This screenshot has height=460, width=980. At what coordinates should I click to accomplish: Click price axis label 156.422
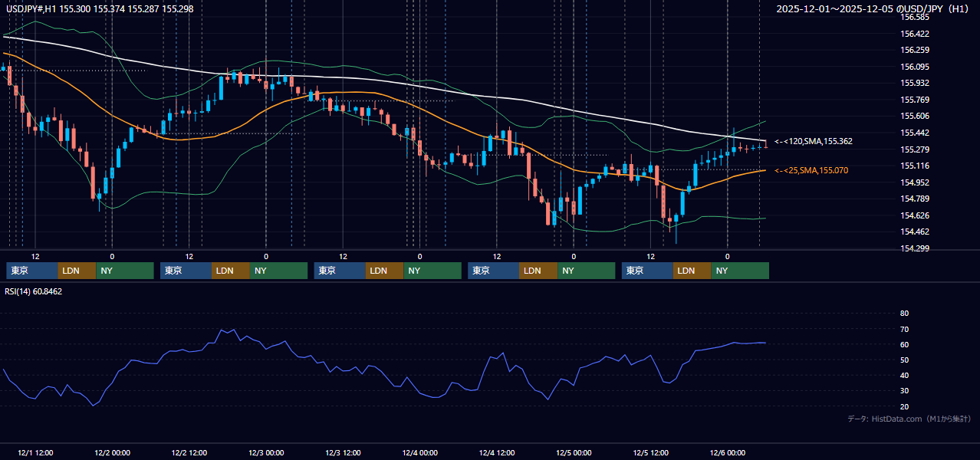click(x=915, y=34)
